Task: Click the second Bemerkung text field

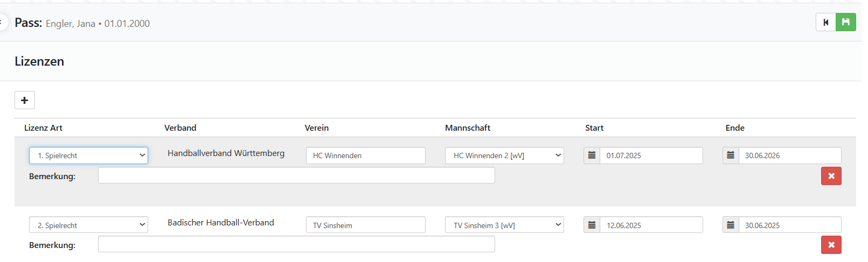Action: pyautogui.click(x=296, y=244)
